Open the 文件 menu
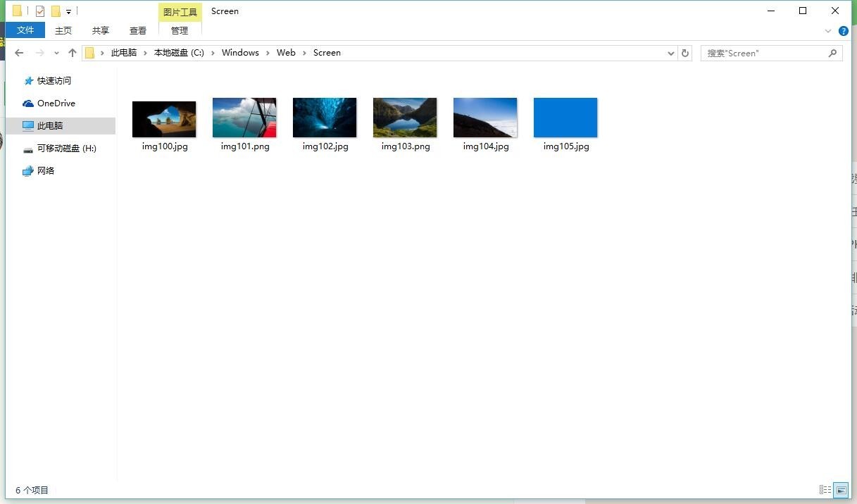The height and width of the screenshot is (504, 857). point(25,30)
